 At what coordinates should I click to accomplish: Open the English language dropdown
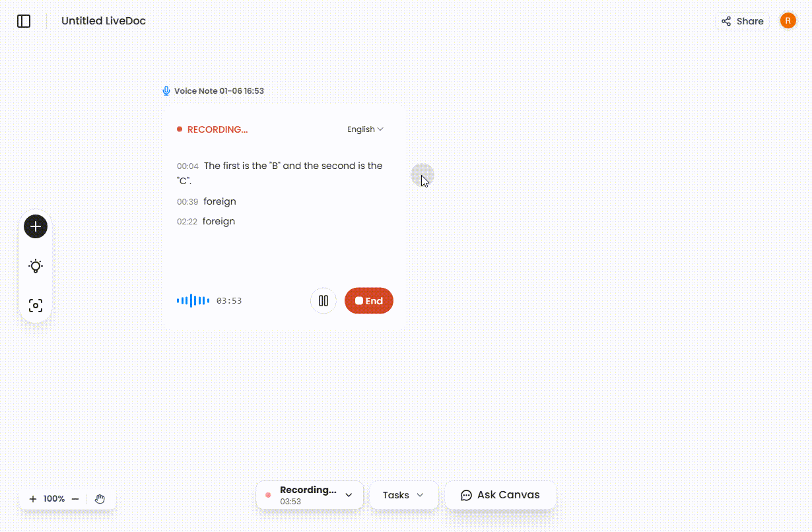point(364,129)
